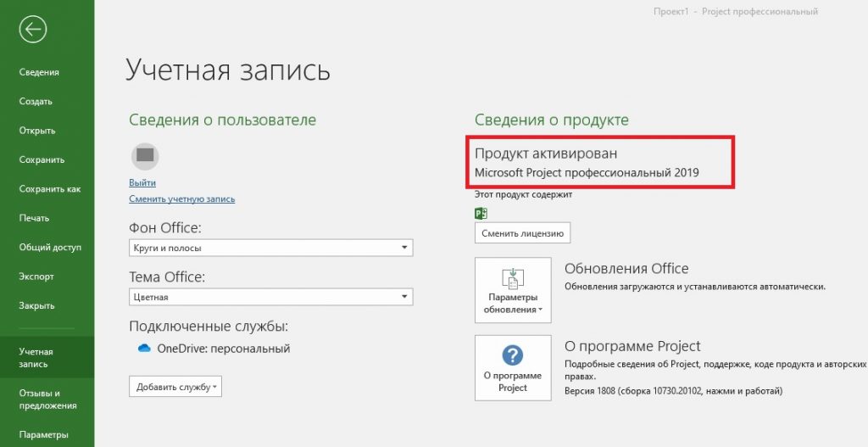The height and width of the screenshot is (447, 868).
Task: Open Отзывы и предложения in sidebar
Action: (x=47, y=400)
